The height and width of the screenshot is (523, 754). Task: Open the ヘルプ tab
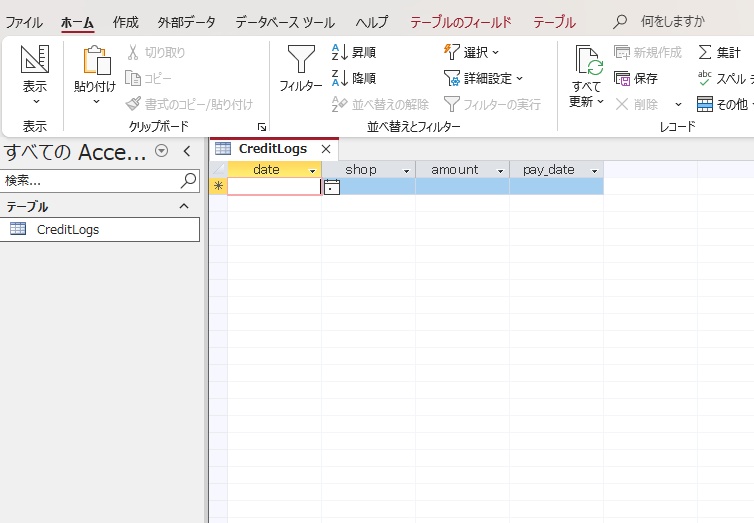pyautogui.click(x=372, y=22)
